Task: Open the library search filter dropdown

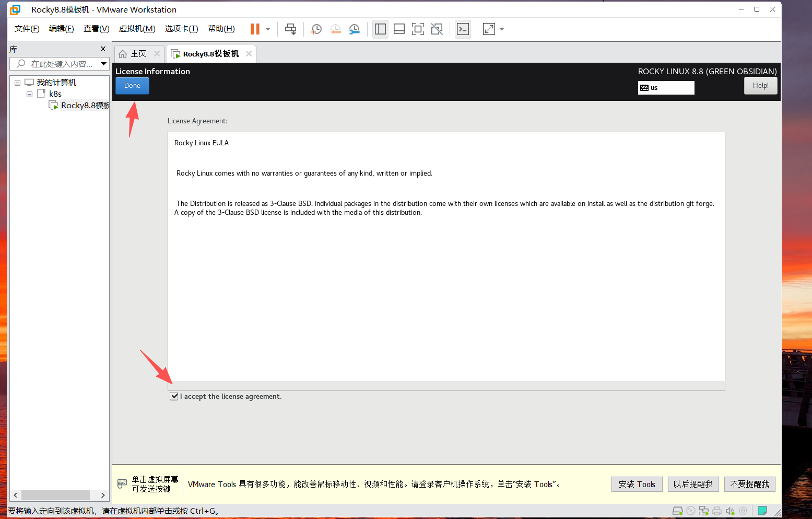Action: pyautogui.click(x=103, y=64)
